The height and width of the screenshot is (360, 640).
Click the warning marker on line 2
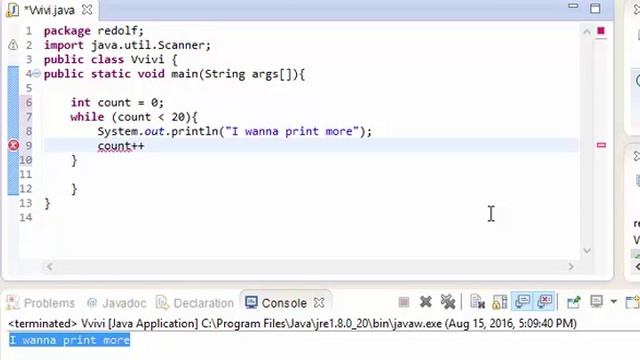coord(13,45)
